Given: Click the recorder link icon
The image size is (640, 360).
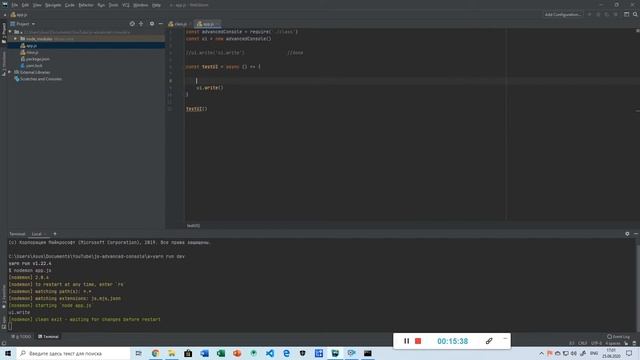Looking at the screenshot, I should (x=489, y=341).
